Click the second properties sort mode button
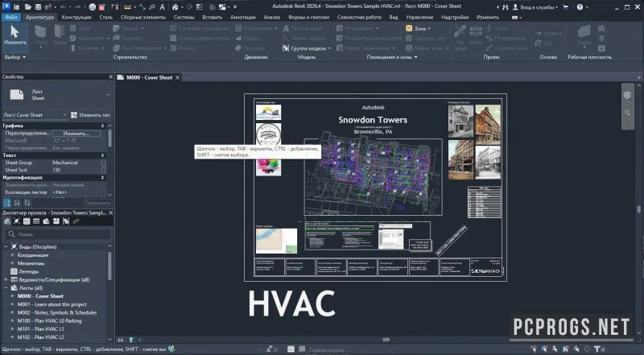 click(x=17, y=203)
